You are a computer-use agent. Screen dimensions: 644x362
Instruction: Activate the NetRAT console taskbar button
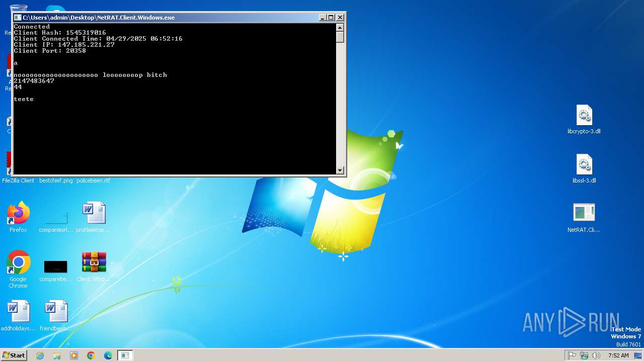pyautogui.click(x=125, y=355)
